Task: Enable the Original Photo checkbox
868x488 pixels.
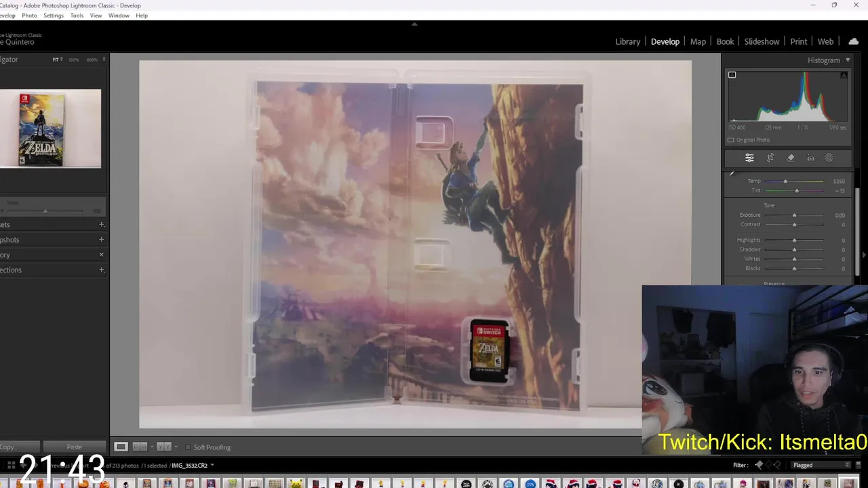Action: pyautogui.click(x=731, y=140)
